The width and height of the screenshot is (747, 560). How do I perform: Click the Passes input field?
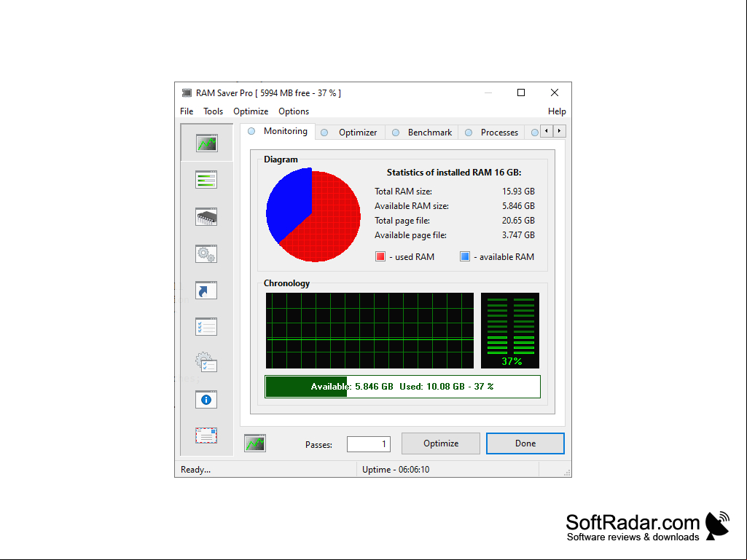tap(369, 444)
